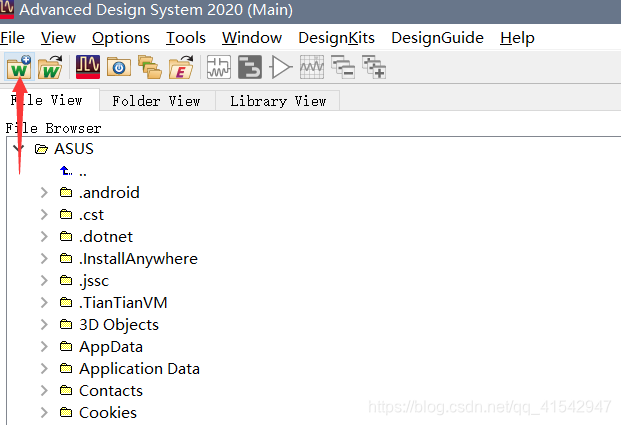Click the hide all windows icon
This screenshot has width=621, height=425.
click(343, 67)
